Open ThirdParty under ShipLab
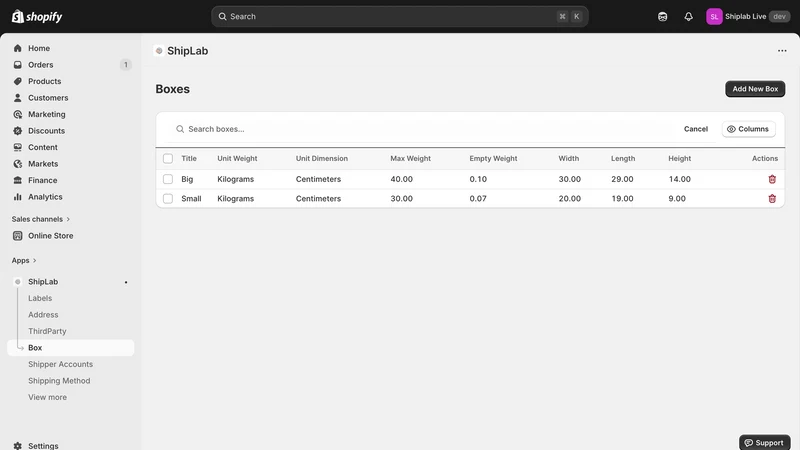800x450 pixels. [47, 331]
